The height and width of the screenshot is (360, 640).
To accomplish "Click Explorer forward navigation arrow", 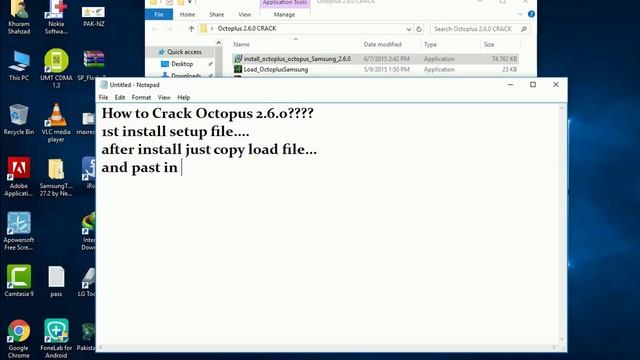I will (169, 29).
